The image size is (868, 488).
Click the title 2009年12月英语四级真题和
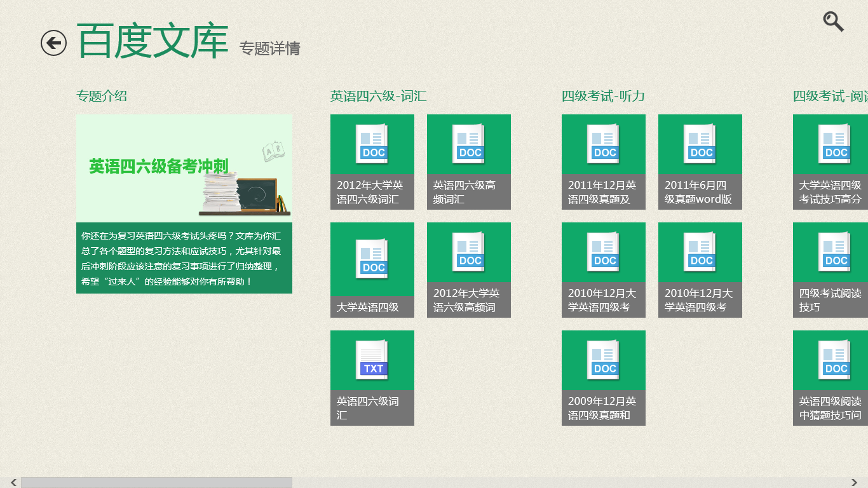pyautogui.click(x=602, y=408)
